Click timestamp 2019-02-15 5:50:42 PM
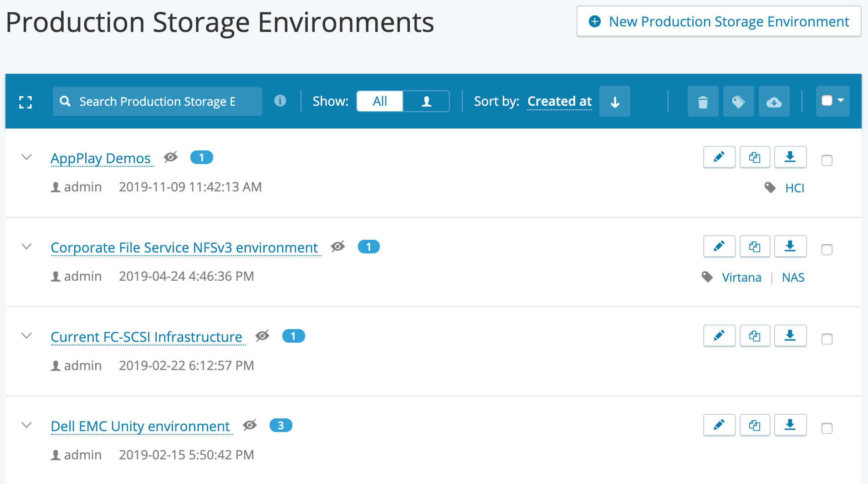Viewport: 868px width, 484px height. coord(187,455)
